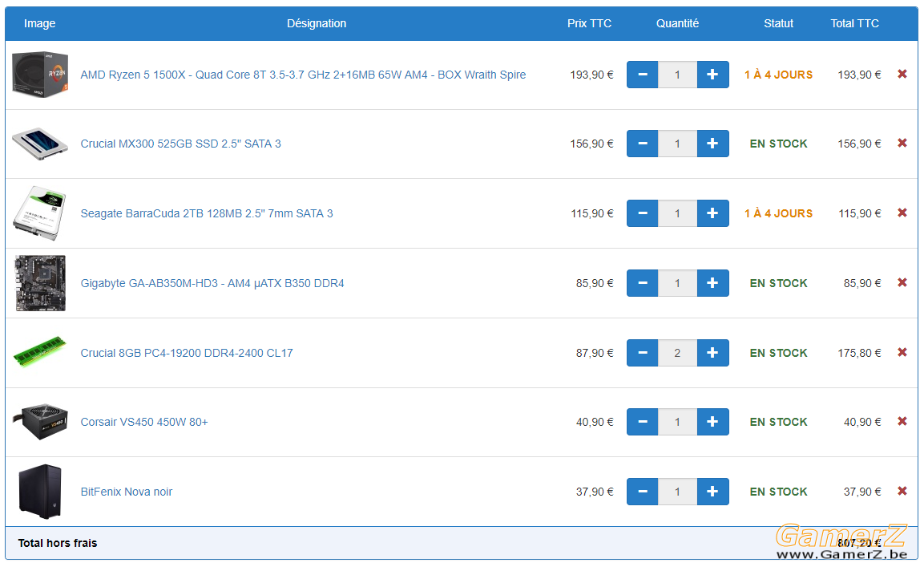Decrease quantity of Gigabyte GA-AB350M-HD3

pos(643,283)
